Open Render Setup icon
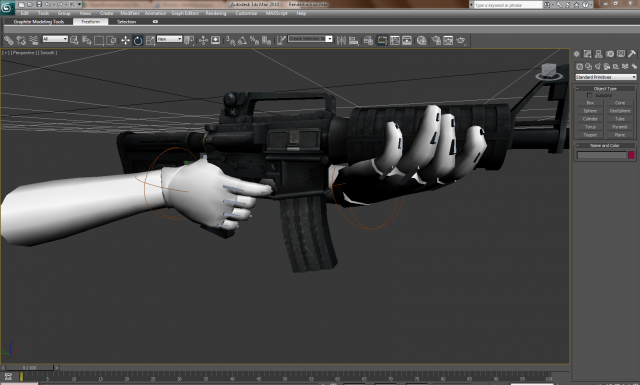This screenshot has width=640, height=385. 436,40
